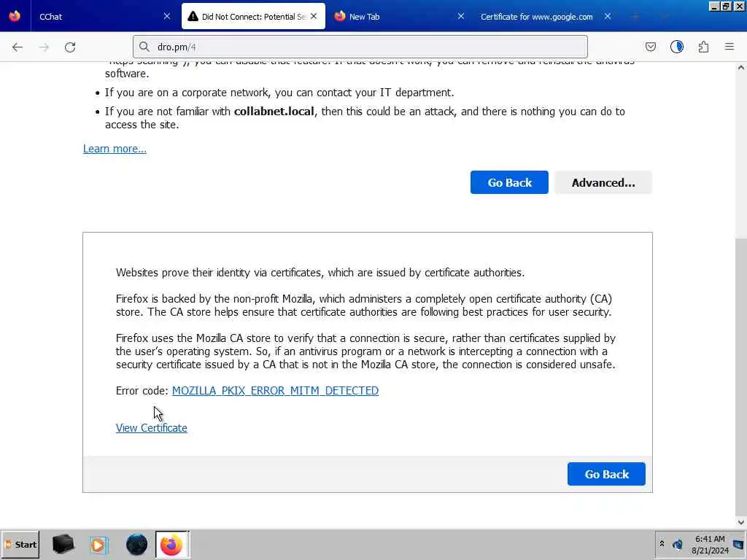Viewport: 747px width, 560px height.
Task: Open the View Certificate link
Action: tap(152, 427)
